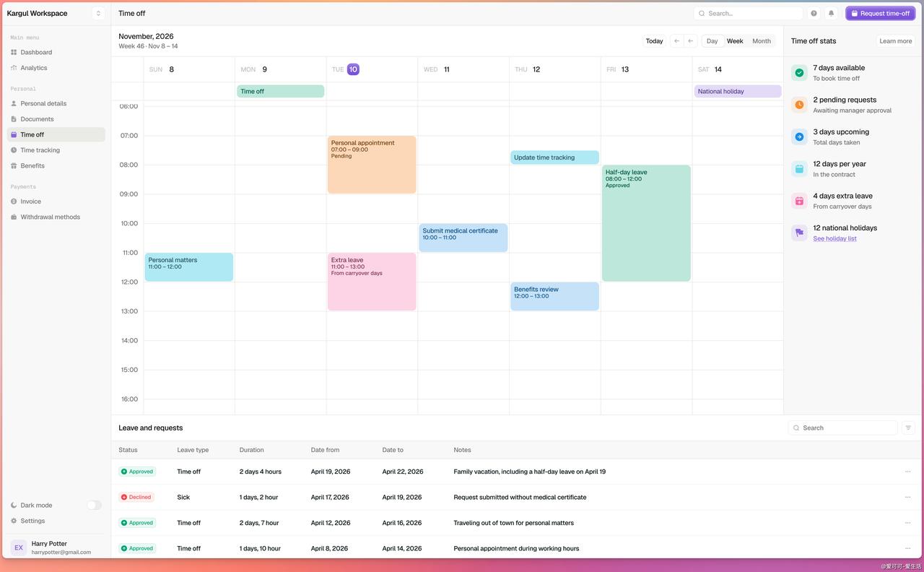
Task: Open the Personal appointment calendar event
Action: point(372,165)
